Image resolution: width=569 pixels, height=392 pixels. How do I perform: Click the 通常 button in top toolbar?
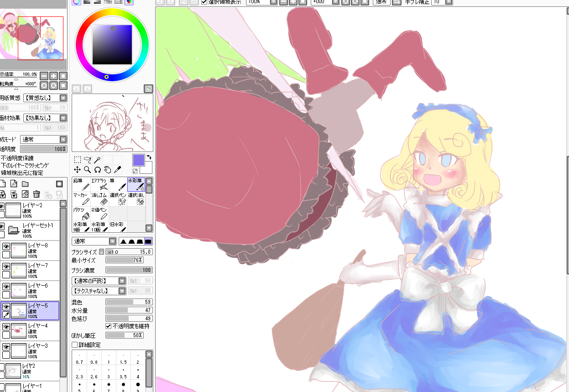381,2
